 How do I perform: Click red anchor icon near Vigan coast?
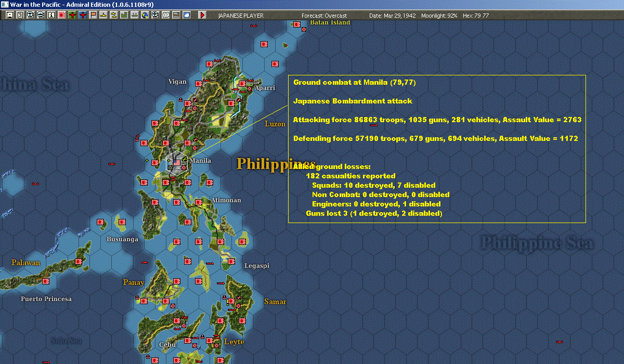pos(181,99)
